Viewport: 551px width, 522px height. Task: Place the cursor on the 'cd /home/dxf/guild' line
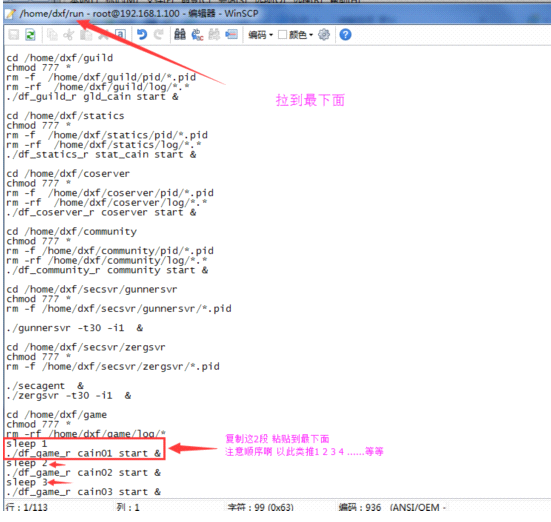coord(60,58)
